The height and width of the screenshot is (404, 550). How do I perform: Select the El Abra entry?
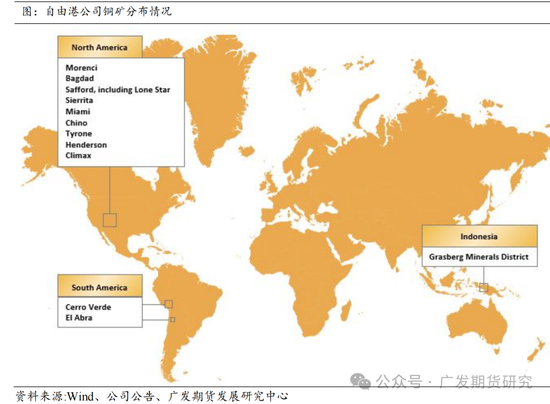pos(79,318)
